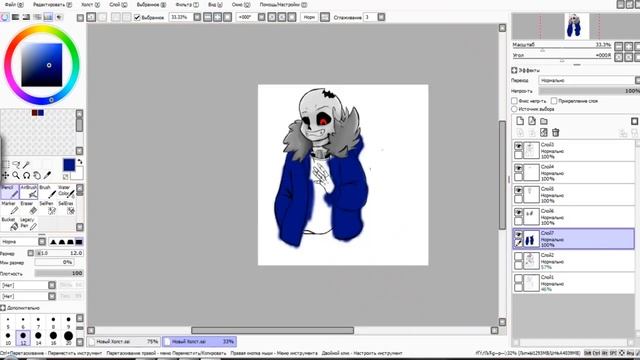Select the SelPen tool
Image resolution: width=640 pixels, height=360 pixels.
pos(47,208)
